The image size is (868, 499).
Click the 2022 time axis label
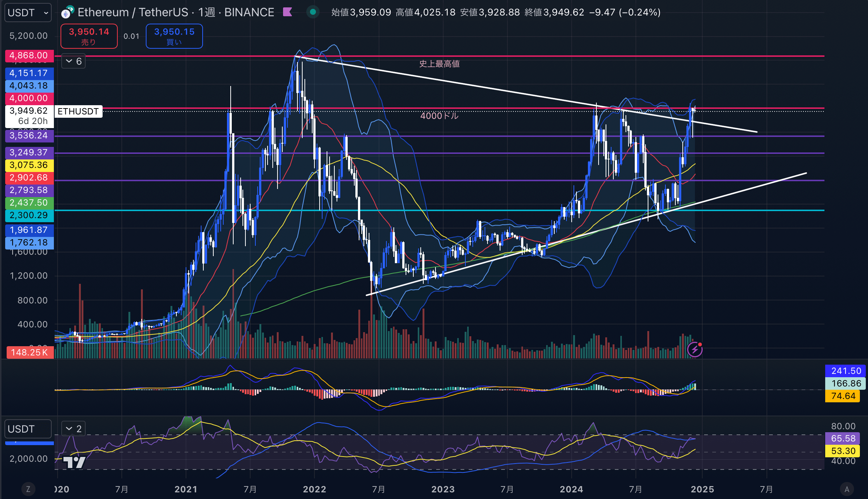[314, 489]
